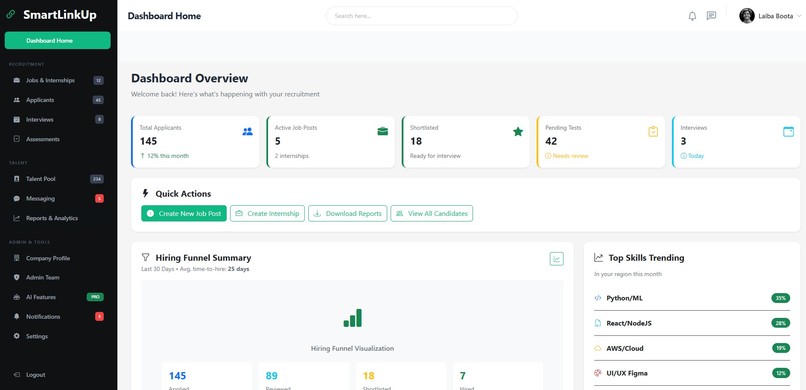806x390 pixels.
Task: Click the PRO badge next to AI Features
Action: (95, 297)
